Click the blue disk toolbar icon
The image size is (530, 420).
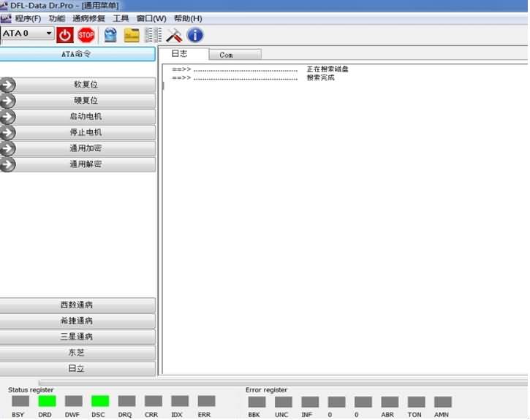tap(110, 34)
